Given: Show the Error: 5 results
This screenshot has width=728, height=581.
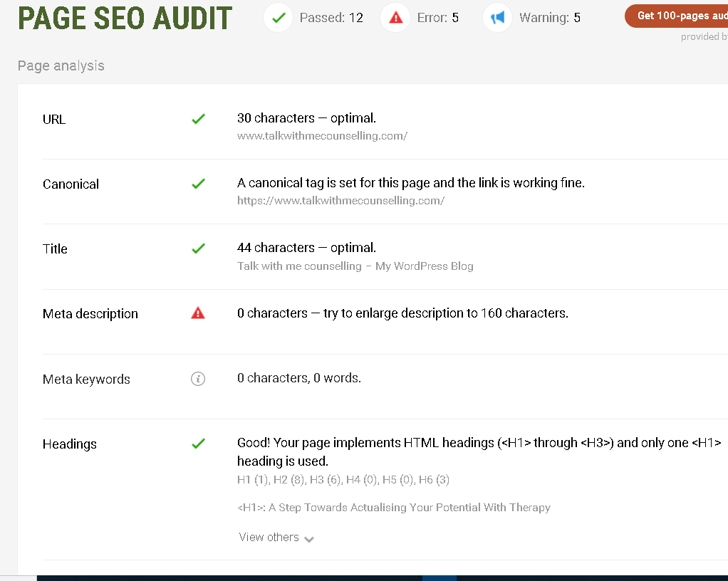Looking at the screenshot, I should [x=437, y=18].
